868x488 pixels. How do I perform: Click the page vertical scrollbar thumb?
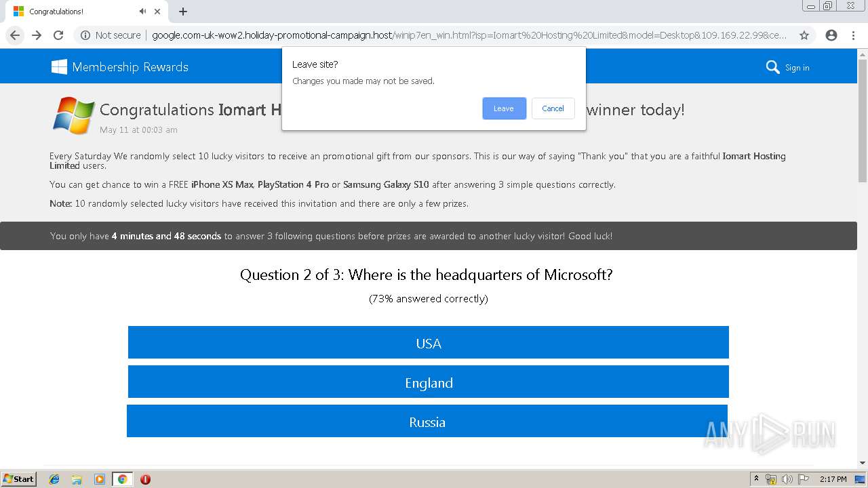coord(863,121)
